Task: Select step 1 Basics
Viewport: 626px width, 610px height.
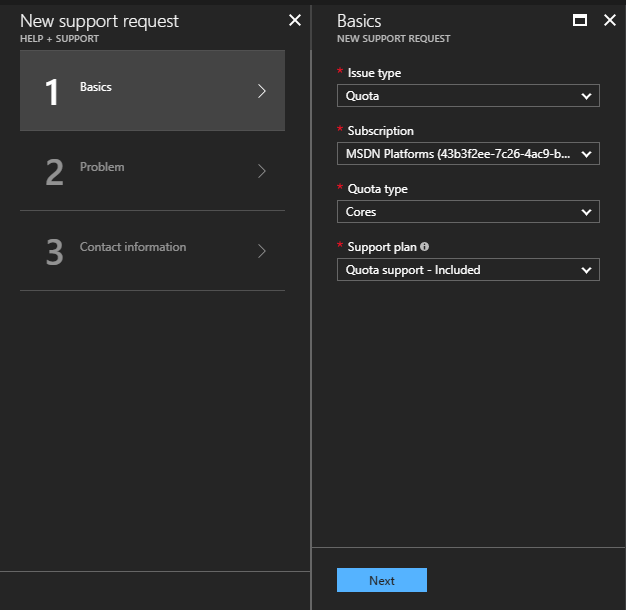Action: 152,91
